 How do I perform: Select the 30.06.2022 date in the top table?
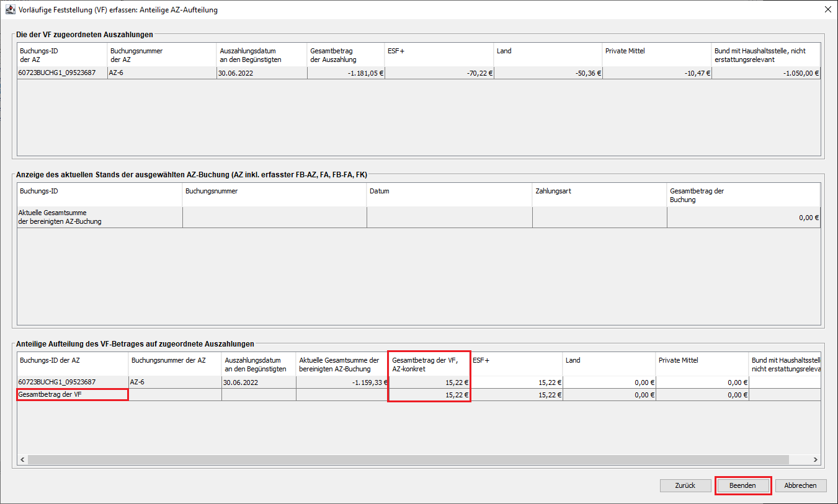[262, 73]
